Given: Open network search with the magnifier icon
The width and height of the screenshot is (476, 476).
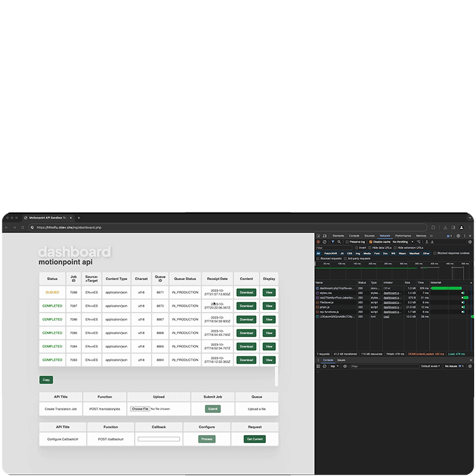Looking at the screenshot, I should (339, 242).
